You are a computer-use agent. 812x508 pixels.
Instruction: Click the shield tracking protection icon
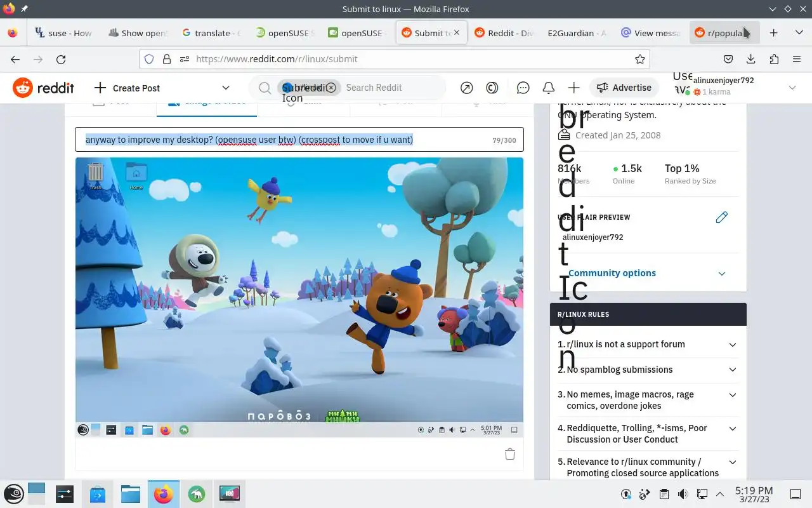149,59
